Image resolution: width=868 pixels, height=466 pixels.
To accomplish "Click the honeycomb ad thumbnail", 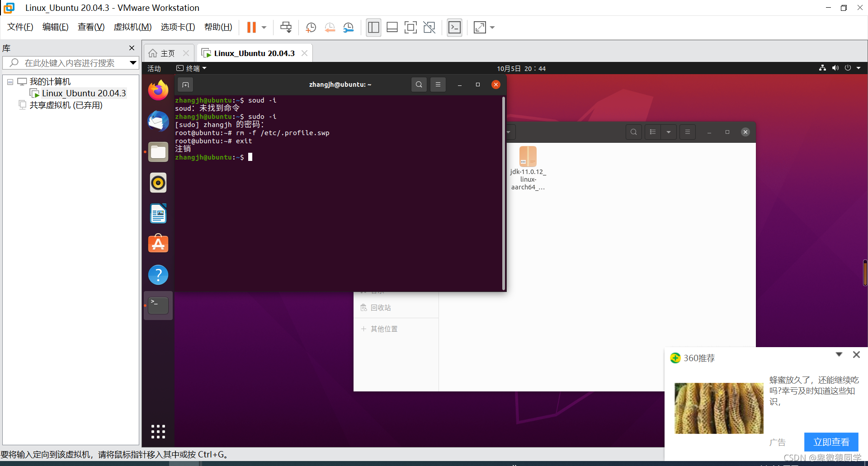I will click(719, 408).
